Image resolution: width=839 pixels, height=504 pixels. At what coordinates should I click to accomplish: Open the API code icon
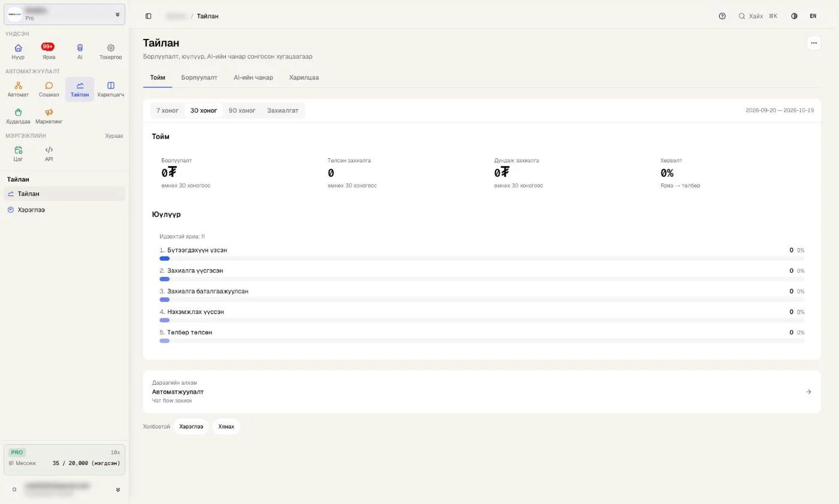coord(49,154)
